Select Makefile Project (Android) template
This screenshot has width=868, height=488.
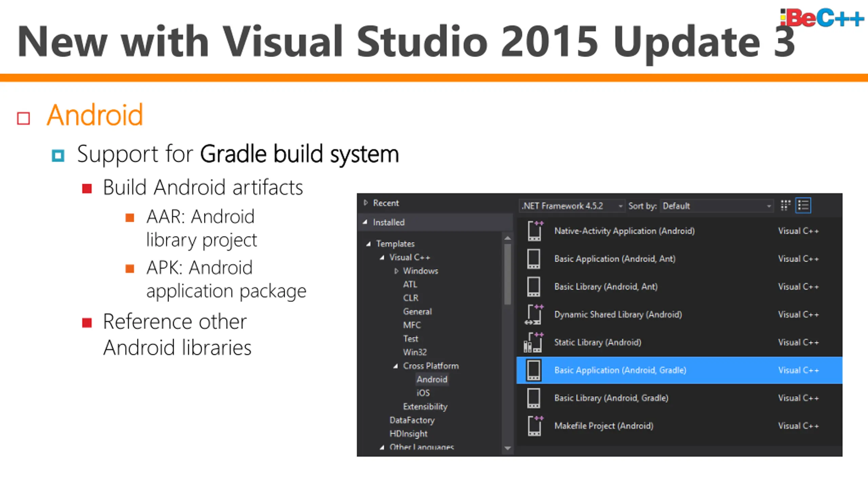(679, 426)
